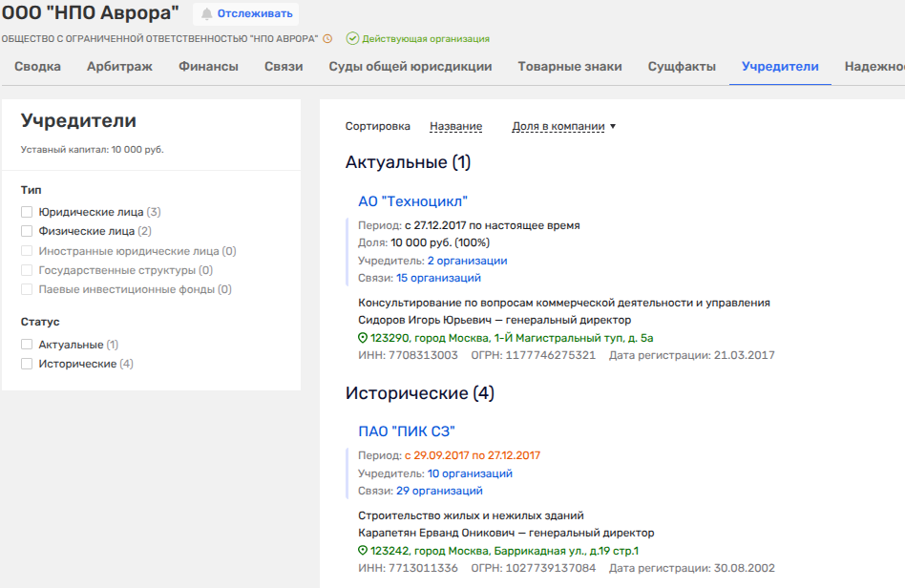Enable the Актуальные status checkbox
The width and height of the screenshot is (905, 588).
[x=27, y=345]
